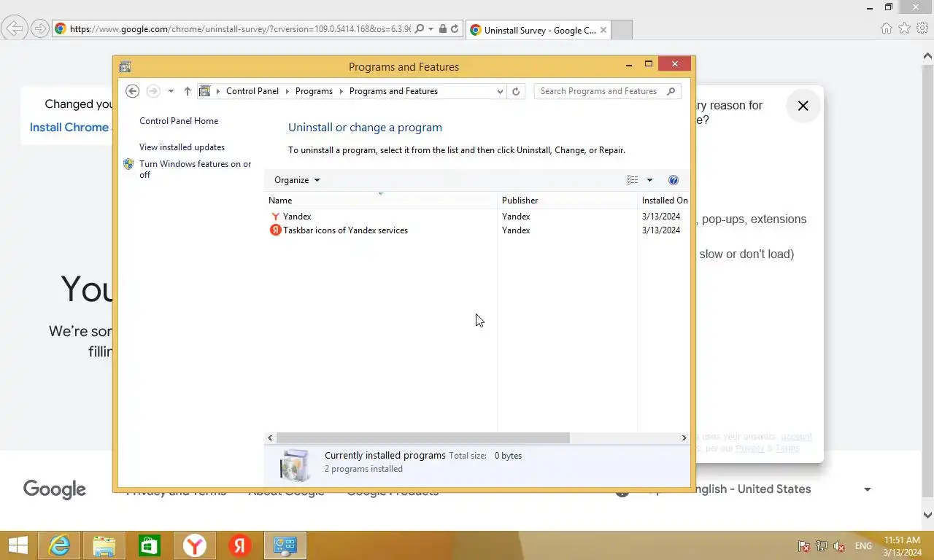Open Internet Explorer from the taskbar
The width and height of the screenshot is (934, 560).
click(59, 545)
